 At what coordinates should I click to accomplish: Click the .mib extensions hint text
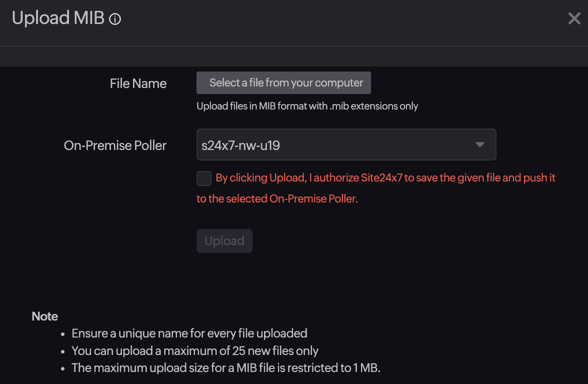click(x=307, y=106)
